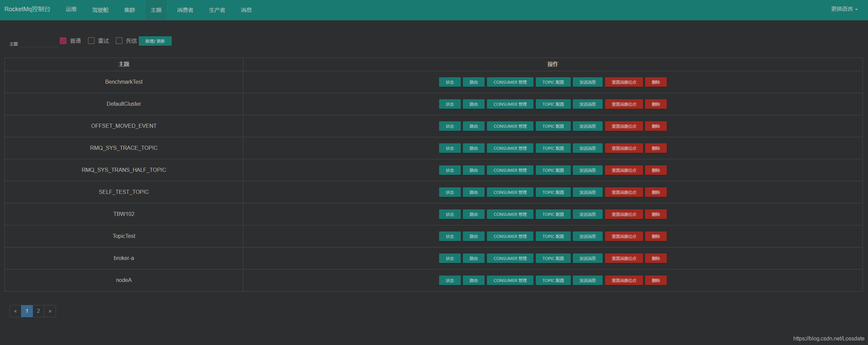
Task: Open TOPIC 配置 for DefaultCluster
Action: click(x=553, y=104)
